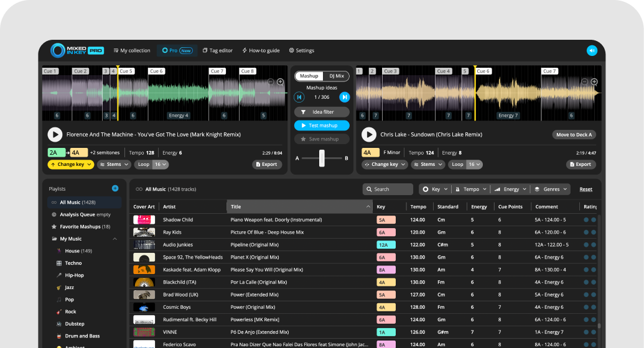
Task: Click first rating dot for Audio Junkies
Action: point(586,245)
